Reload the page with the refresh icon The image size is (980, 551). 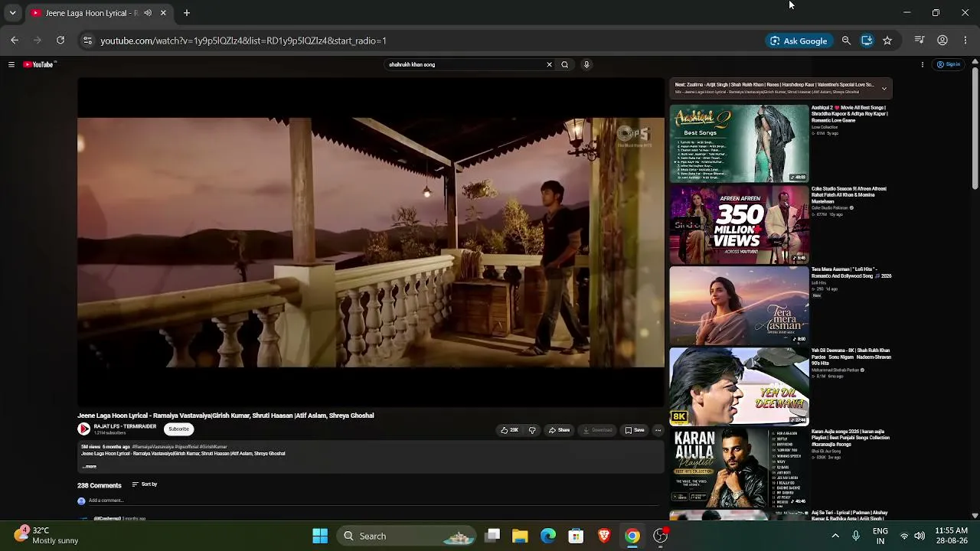pos(60,41)
